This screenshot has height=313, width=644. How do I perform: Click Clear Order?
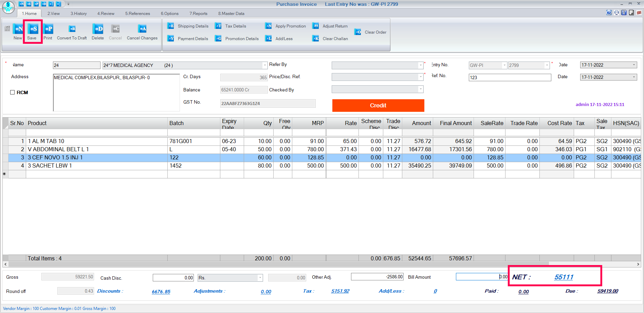(370, 32)
